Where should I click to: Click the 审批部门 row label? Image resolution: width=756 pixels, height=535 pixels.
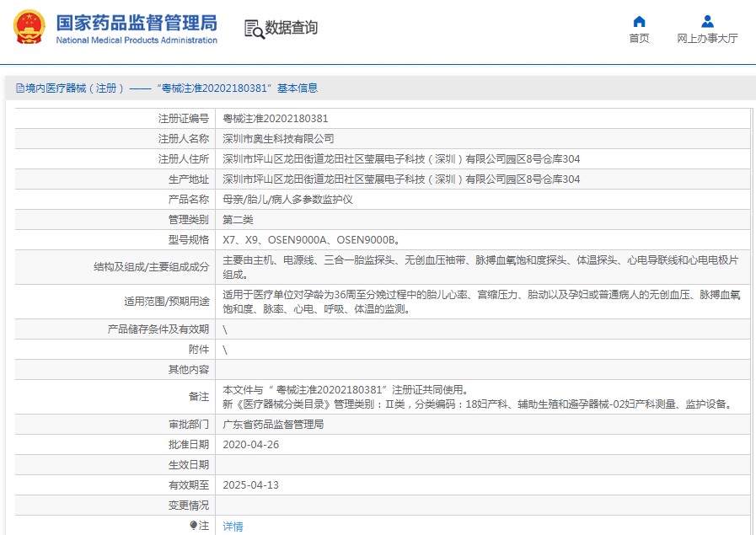189,425
